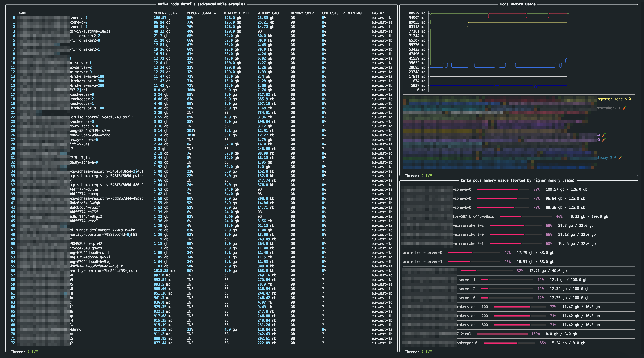Click the carrot icon next to teway-3-0
This screenshot has height=358, width=644.
point(620,158)
